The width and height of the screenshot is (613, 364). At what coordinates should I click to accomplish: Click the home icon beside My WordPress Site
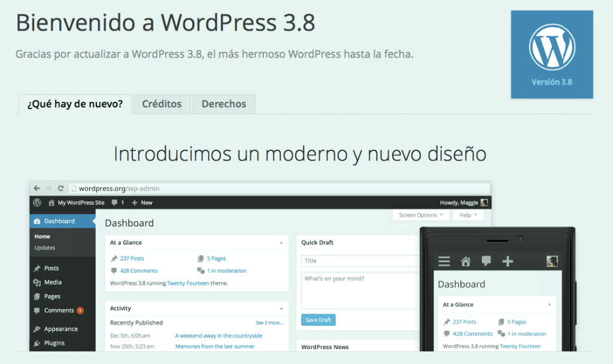click(x=51, y=202)
